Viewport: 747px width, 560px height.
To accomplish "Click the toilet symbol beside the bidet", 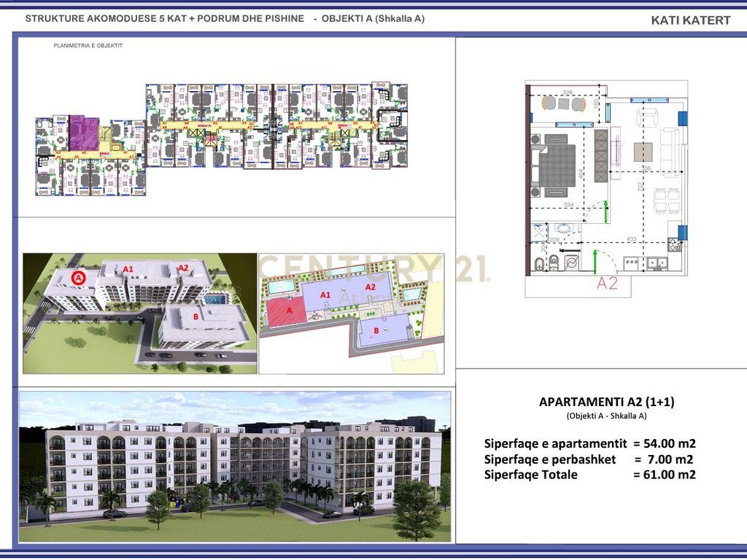I will pos(554,262).
